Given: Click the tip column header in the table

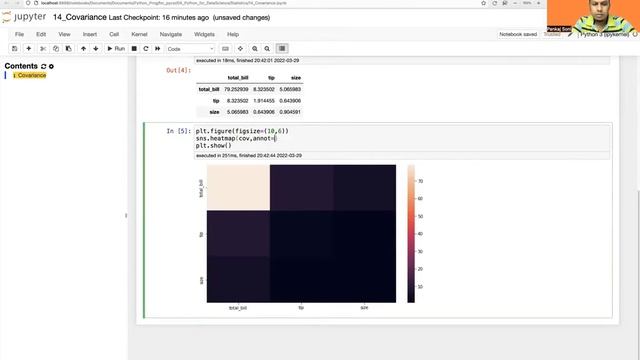Looking at the screenshot, I should [x=271, y=78].
